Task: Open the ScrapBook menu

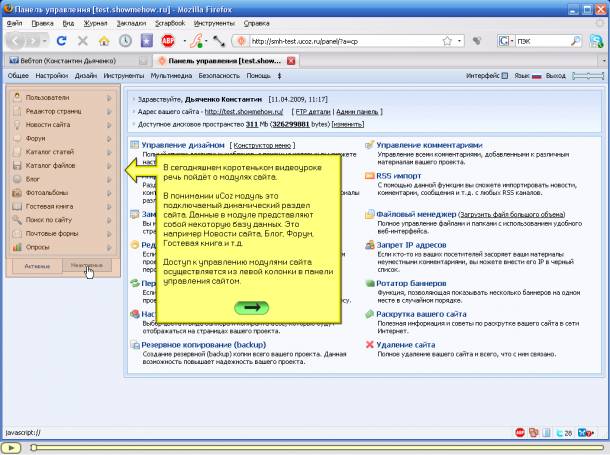Action: point(170,23)
